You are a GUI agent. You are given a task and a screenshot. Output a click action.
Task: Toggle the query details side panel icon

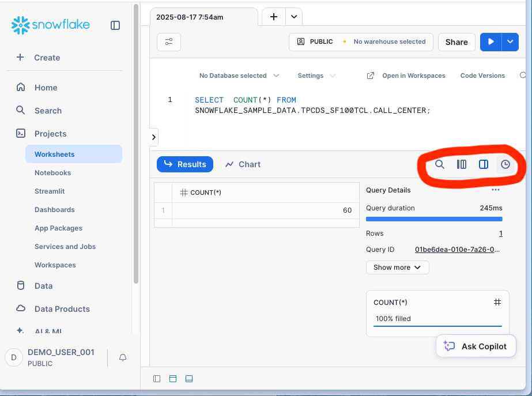click(484, 164)
